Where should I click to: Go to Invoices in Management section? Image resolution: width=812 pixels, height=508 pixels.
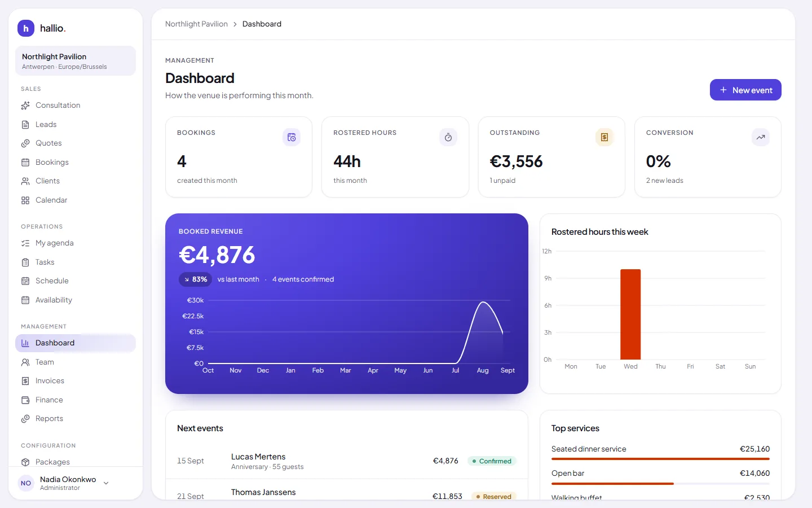pos(76,381)
